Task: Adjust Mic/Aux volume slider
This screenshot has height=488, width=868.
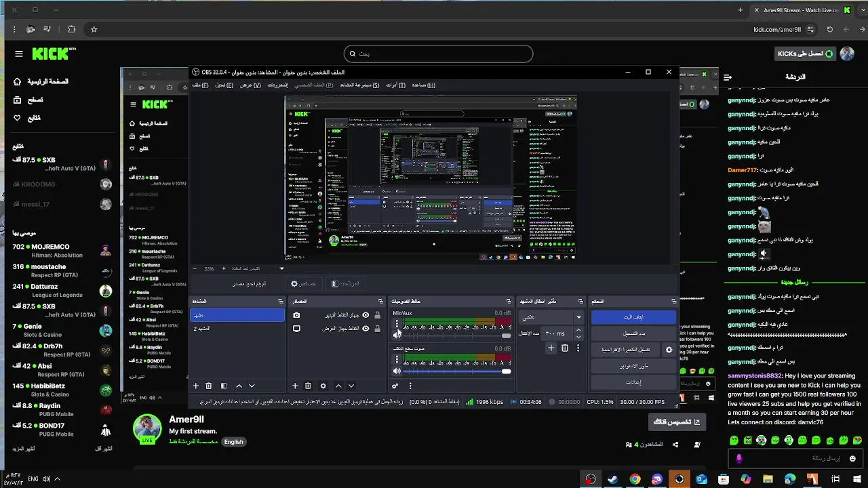Action: pyautogui.click(x=457, y=335)
